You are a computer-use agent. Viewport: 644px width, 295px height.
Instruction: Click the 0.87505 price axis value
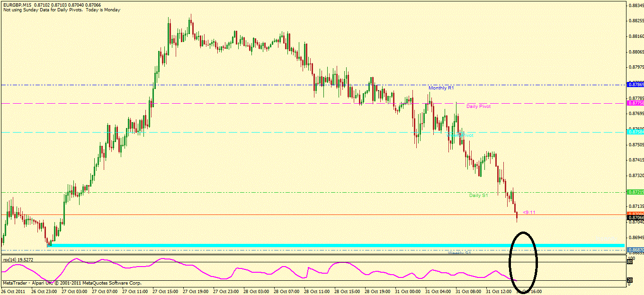(x=636, y=144)
